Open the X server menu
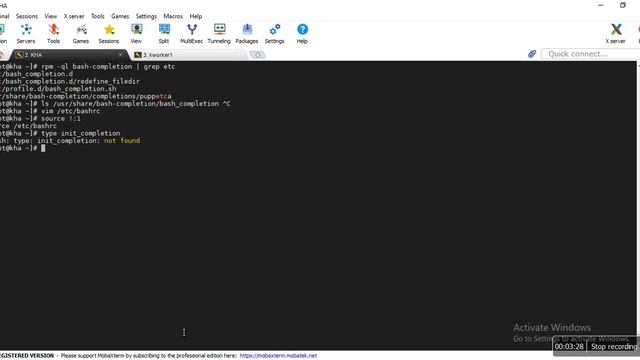The height and width of the screenshot is (360, 640). point(74,16)
